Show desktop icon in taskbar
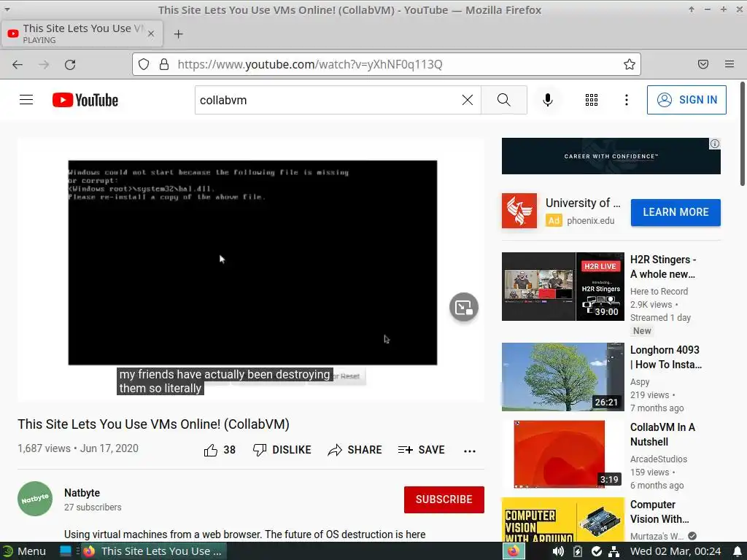The width and height of the screenshot is (747, 560). tap(66, 551)
